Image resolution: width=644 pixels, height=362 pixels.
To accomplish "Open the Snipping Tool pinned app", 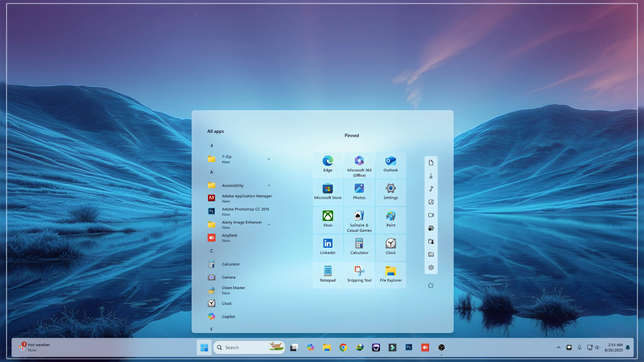I will (359, 275).
